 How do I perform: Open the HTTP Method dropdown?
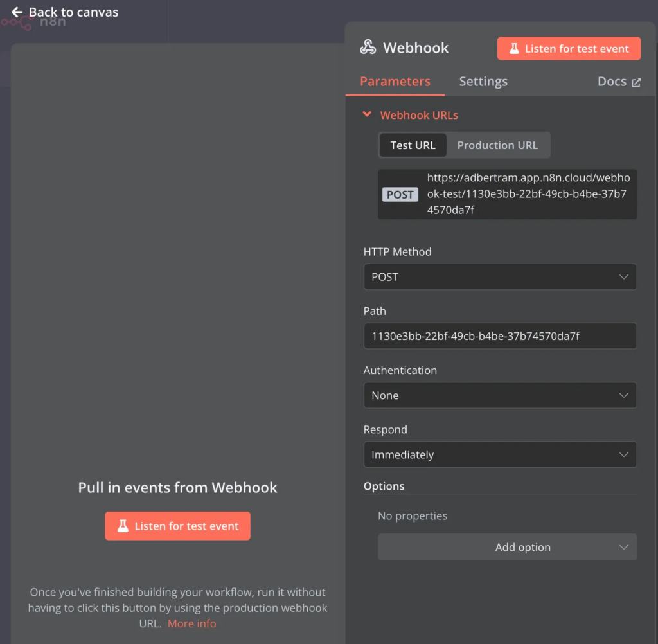point(500,276)
